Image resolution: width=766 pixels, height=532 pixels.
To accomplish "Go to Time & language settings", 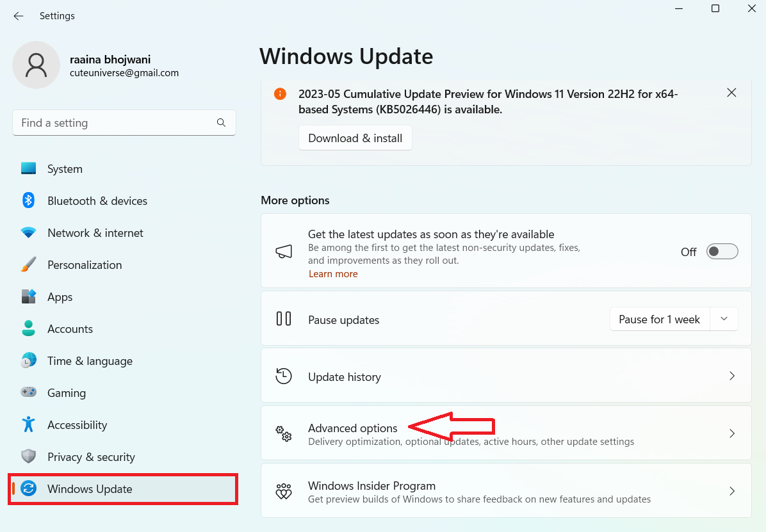I will click(90, 361).
